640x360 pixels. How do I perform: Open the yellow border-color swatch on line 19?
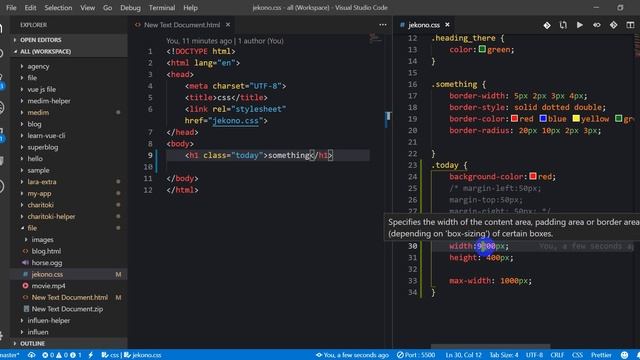576,119
